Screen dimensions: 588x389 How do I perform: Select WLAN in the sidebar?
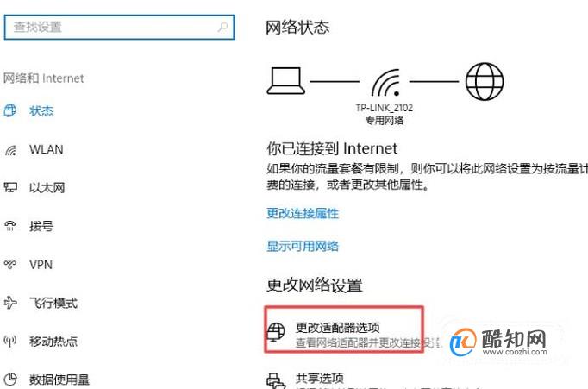pos(46,149)
